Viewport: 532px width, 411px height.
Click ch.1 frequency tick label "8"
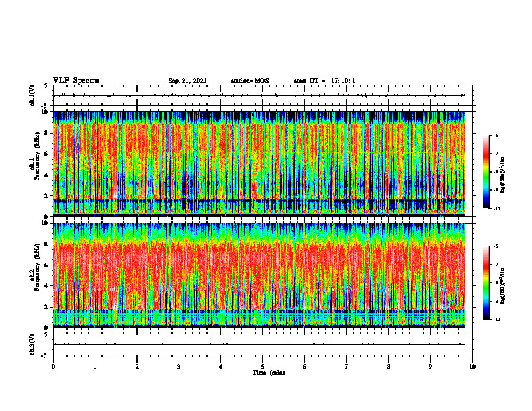tap(47, 133)
